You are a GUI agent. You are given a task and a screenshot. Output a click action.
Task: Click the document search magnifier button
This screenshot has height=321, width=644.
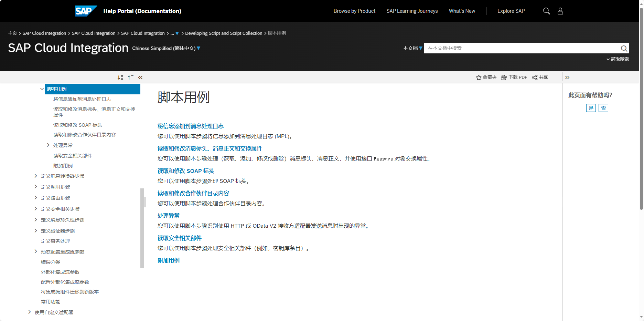coord(624,48)
